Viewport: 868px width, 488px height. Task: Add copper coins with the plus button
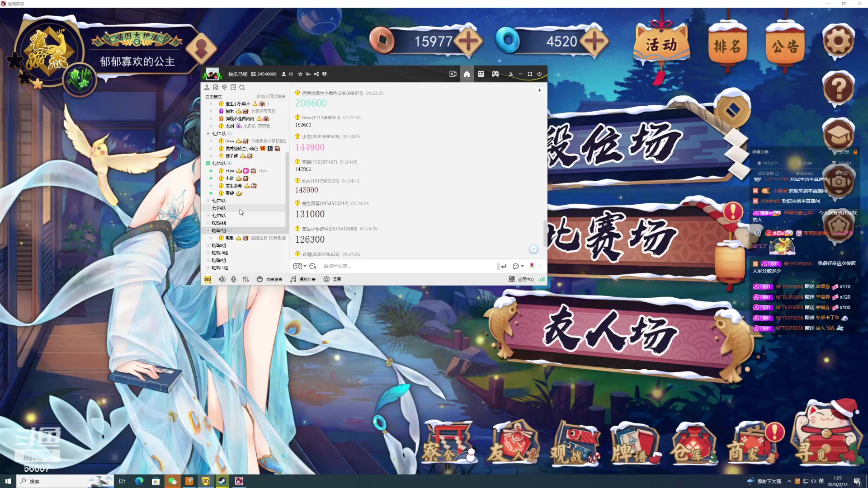[x=468, y=42]
